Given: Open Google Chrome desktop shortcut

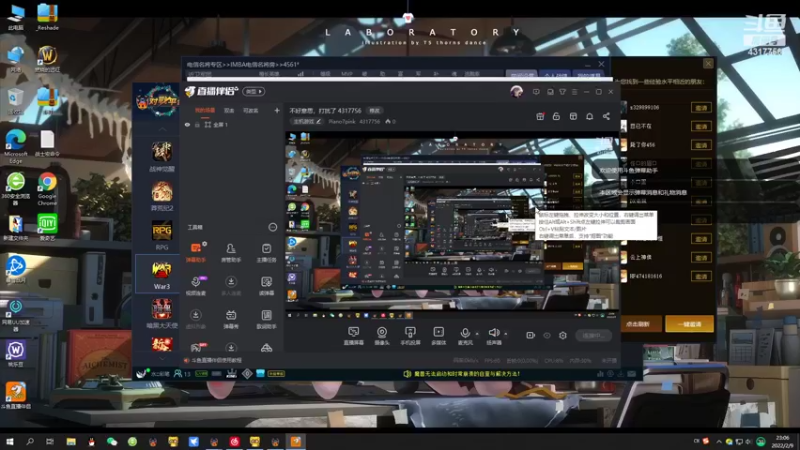Looking at the screenshot, I should (47, 189).
